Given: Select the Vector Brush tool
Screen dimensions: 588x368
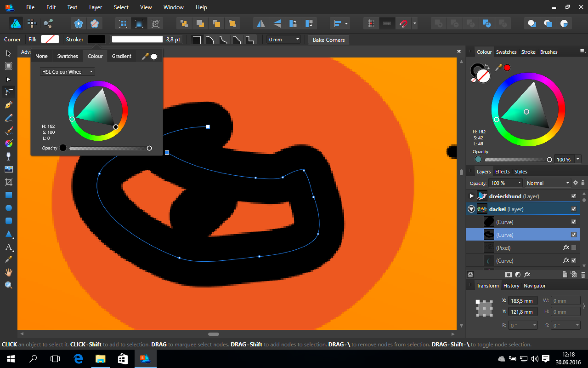Looking at the screenshot, I should coord(8,131).
